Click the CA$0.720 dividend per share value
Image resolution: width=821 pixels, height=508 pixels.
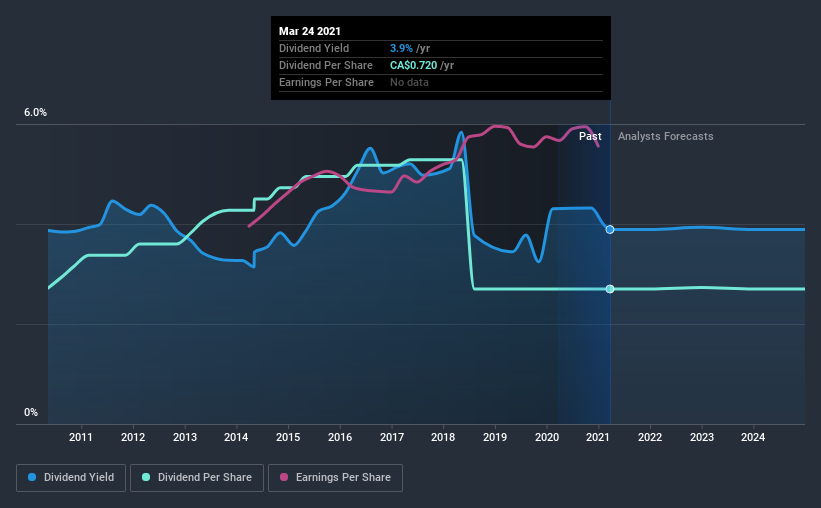pyautogui.click(x=413, y=65)
